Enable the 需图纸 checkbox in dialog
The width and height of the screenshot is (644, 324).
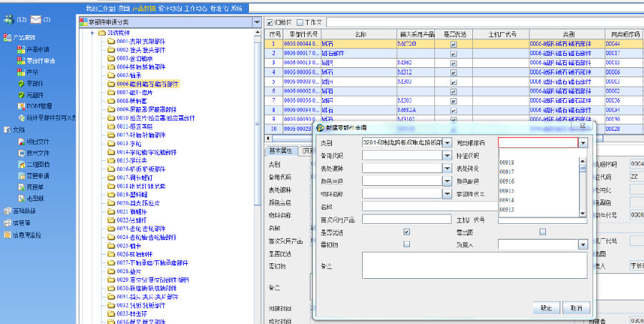pos(542,232)
